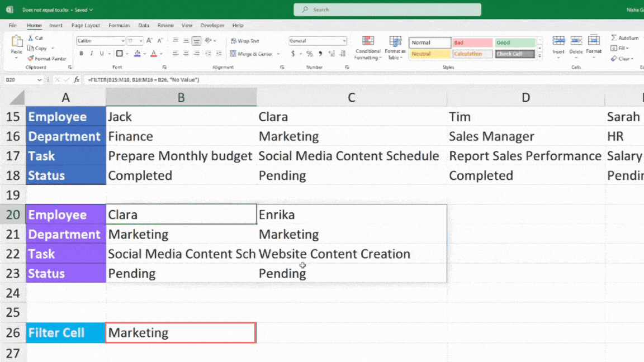Click the Insert Cells icon
This screenshot has width=644, height=362.
[558, 40]
